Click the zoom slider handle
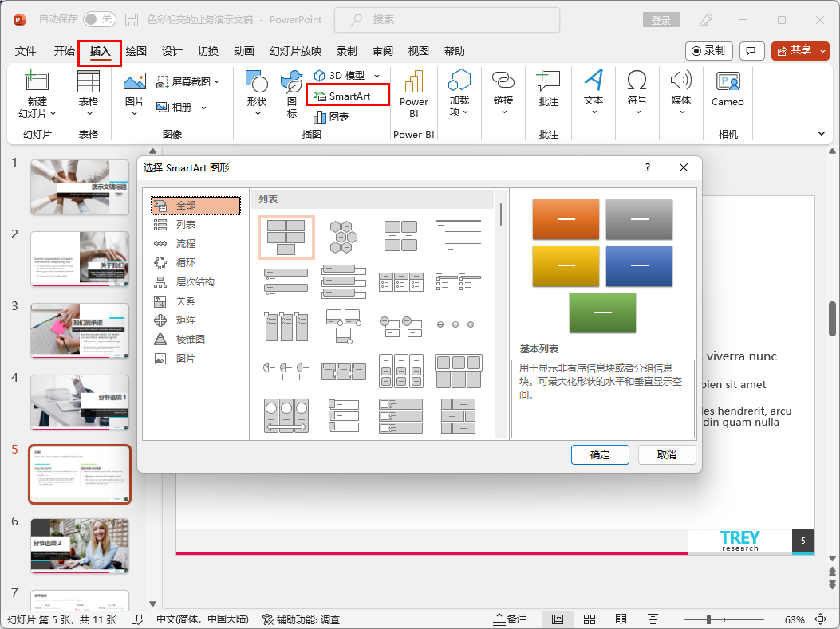This screenshot has width=840, height=629. click(x=708, y=619)
